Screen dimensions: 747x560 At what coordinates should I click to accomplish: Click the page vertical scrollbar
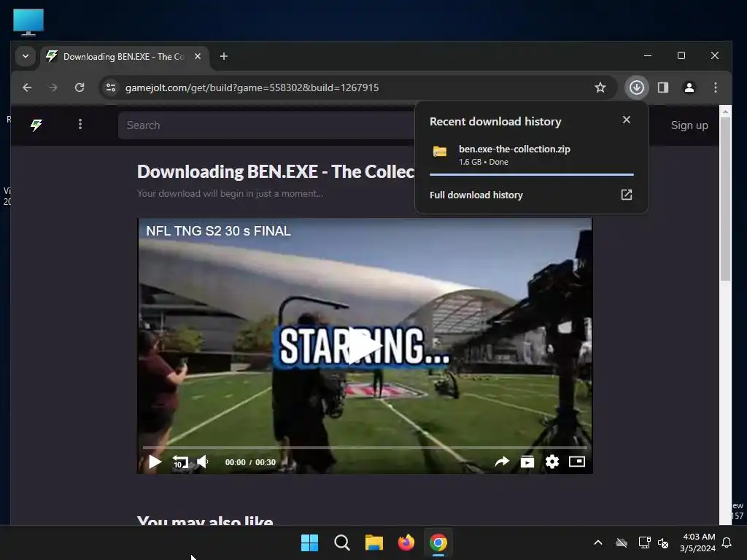click(725, 200)
